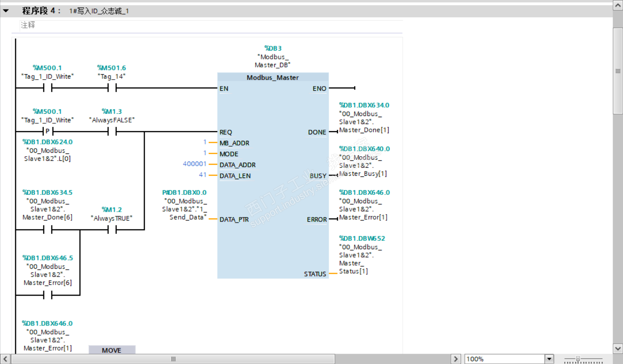The height and width of the screenshot is (364, 623).
Task: Click the %DB1.DBX640.0 BUSY output address
Action: click(x=364, y=149)
